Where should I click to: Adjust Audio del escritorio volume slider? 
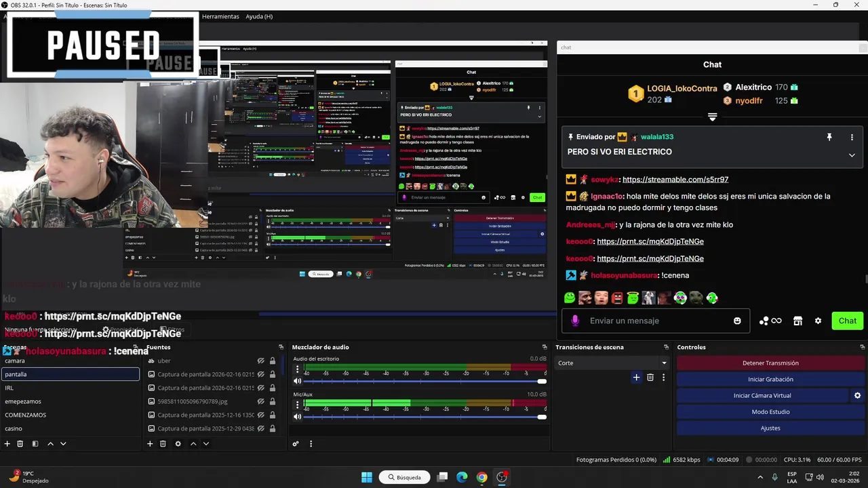(425, 381)
